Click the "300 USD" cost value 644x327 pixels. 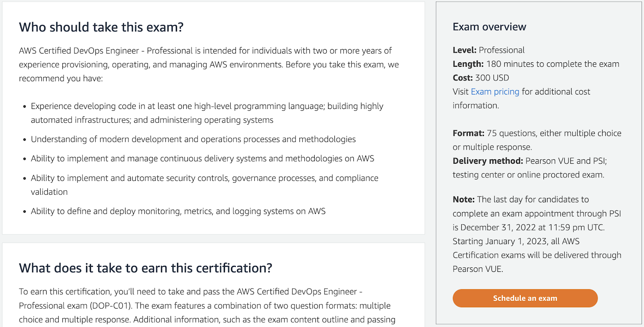click(492, 78)
